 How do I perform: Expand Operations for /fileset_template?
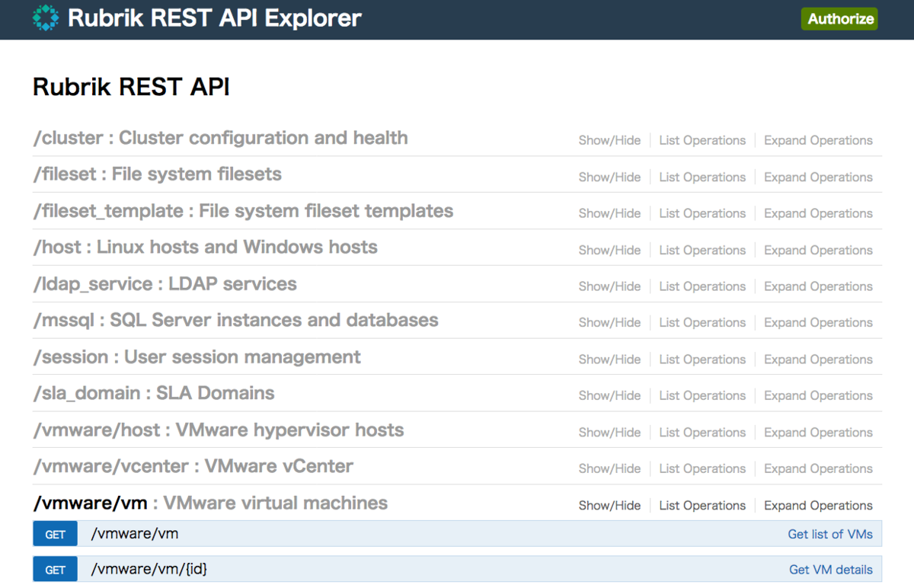pos(818,213)
